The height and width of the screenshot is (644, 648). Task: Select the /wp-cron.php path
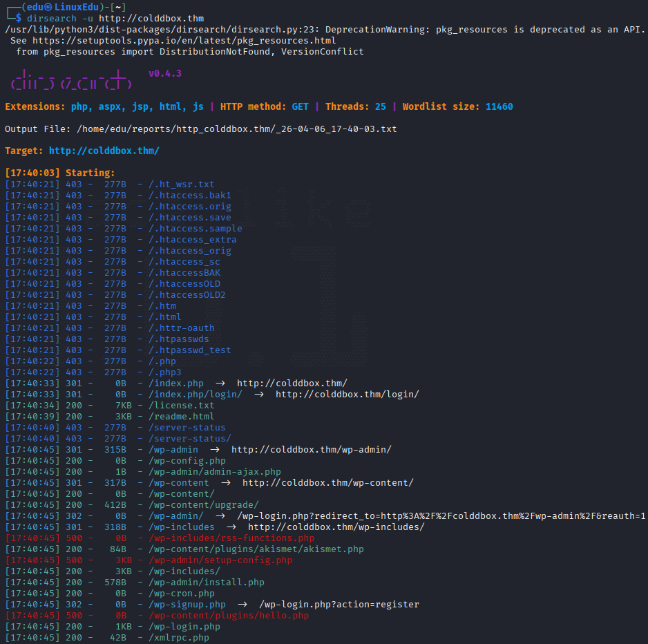[182, 593]
